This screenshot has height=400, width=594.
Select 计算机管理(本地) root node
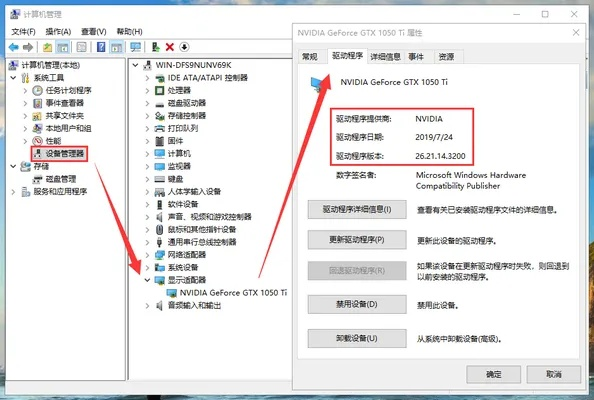[51, 65]
